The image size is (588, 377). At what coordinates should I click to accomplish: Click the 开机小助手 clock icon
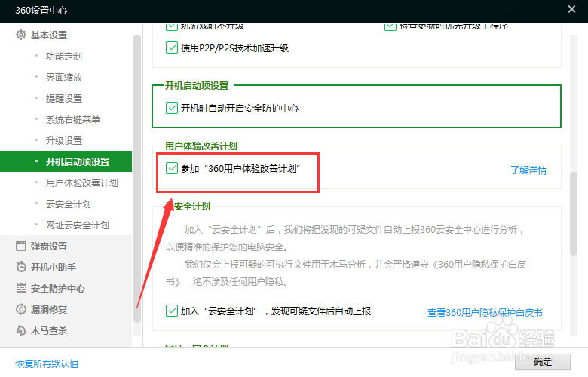21,267
